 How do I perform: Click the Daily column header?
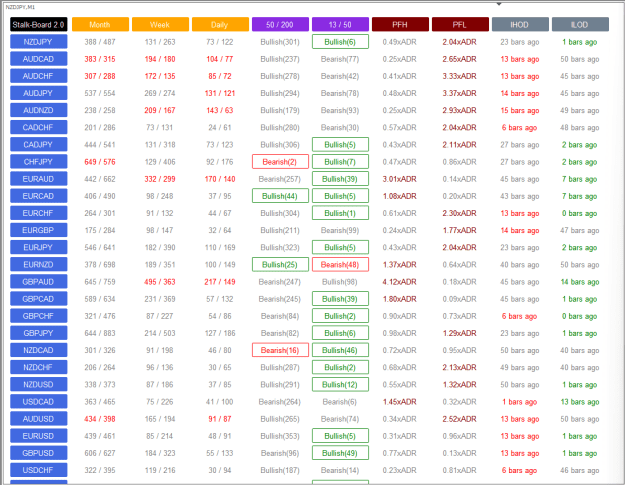point(220,24)
